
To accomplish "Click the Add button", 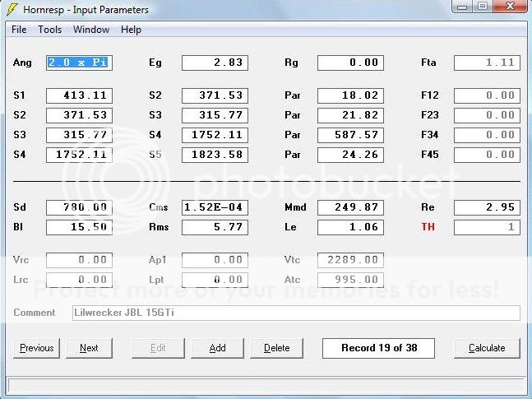I will [217, 348].
